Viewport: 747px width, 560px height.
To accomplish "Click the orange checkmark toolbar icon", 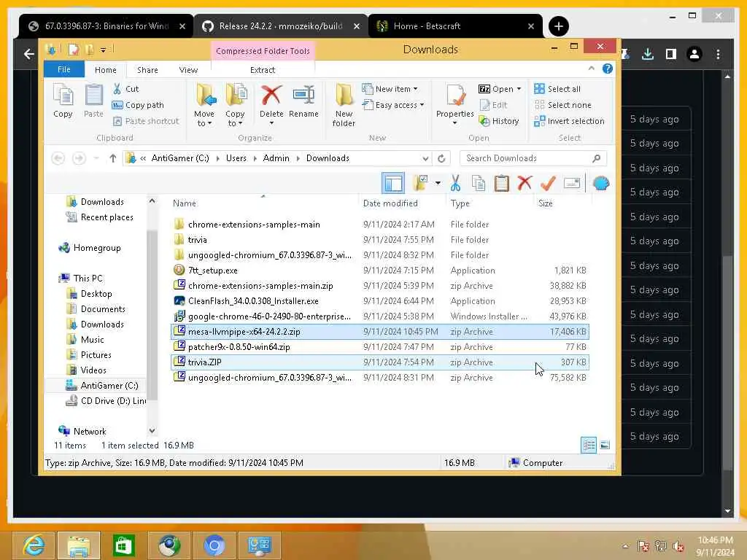I will click(x=548, y=183).
